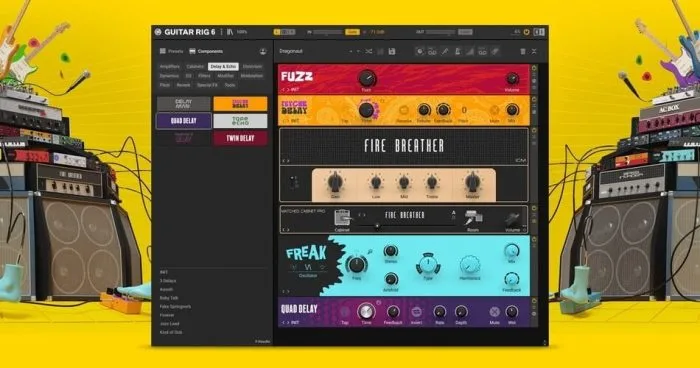Image resolution: width=700 pixels, height=368 pixels.
Task: Click the Room microphone icon in cabinet module
Action: click(473, 217)
